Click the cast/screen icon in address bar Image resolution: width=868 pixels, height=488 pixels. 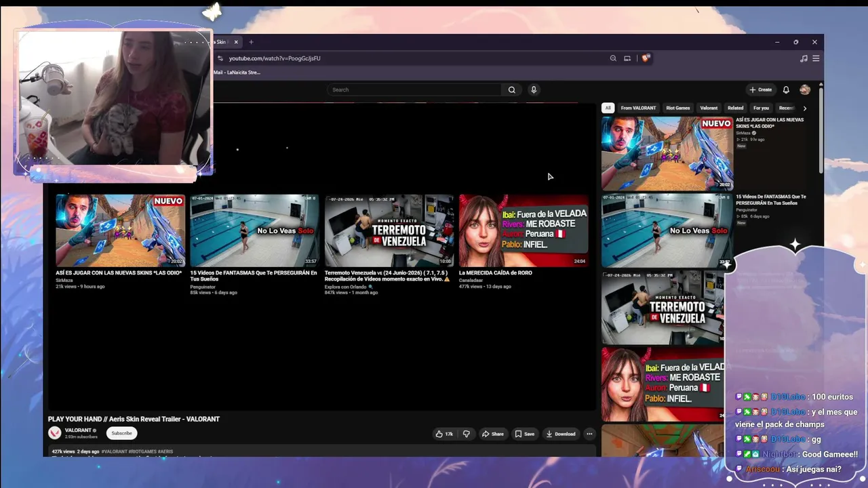(x=627, y=58)
